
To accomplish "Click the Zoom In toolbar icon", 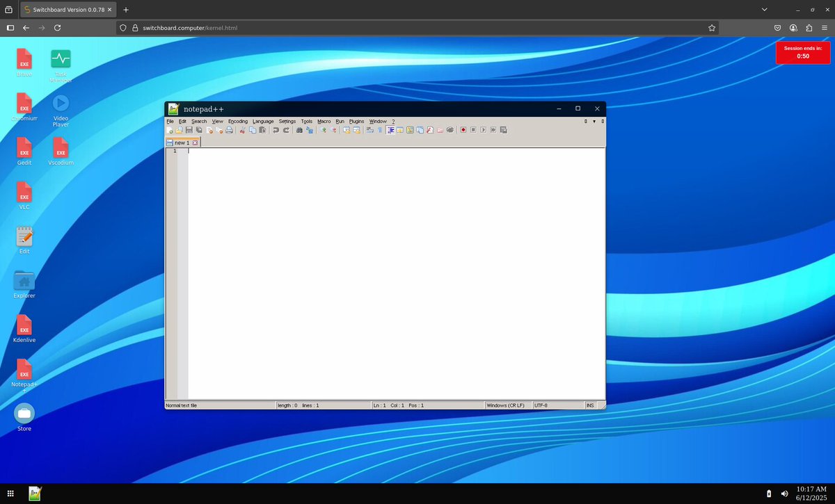I will (x=323, y=130).
